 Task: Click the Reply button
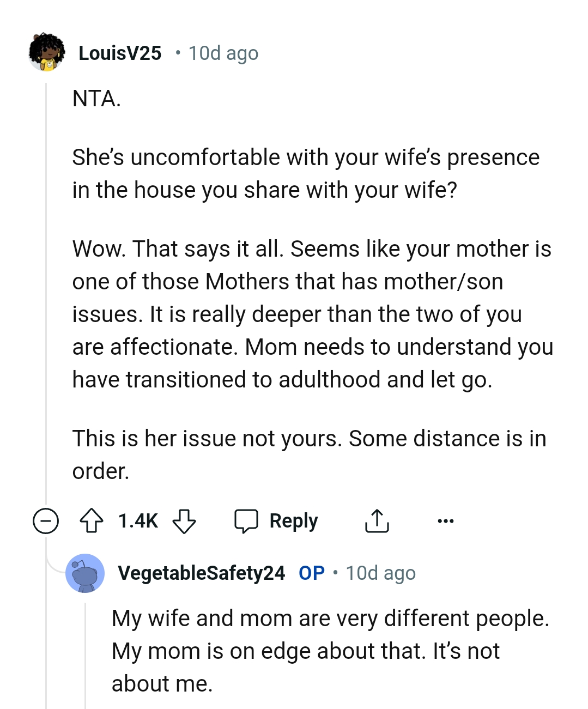click(293, 520)
